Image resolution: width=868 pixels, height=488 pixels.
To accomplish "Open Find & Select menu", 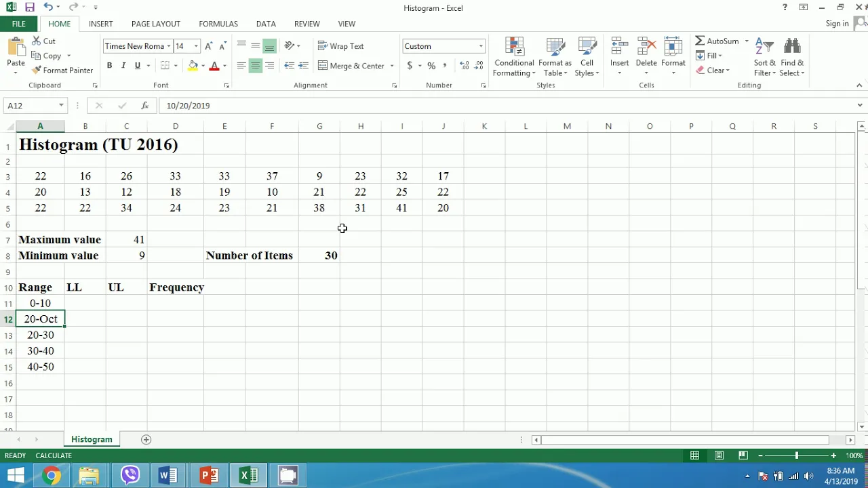I will (x=791, y=58).
